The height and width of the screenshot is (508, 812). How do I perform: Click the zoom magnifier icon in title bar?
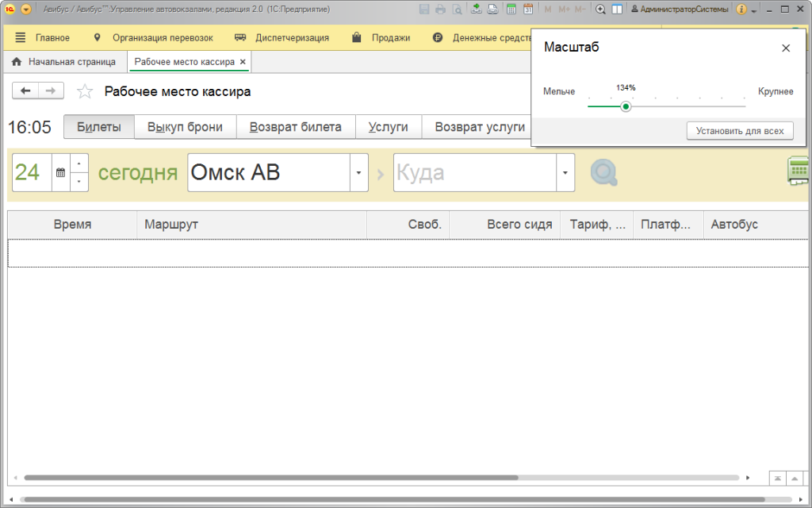point(600,10)
